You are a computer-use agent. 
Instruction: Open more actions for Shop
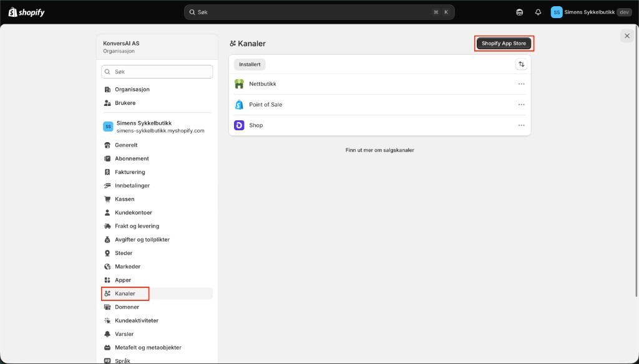521,125
